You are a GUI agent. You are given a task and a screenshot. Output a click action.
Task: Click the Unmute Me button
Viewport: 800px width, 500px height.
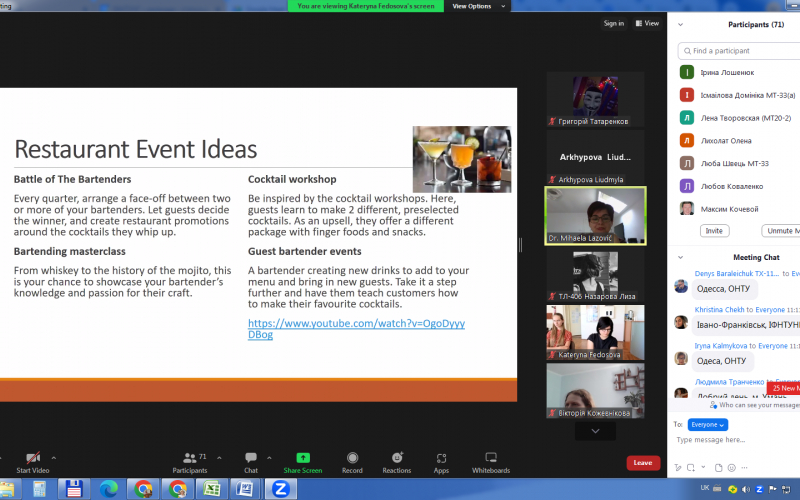781,231
